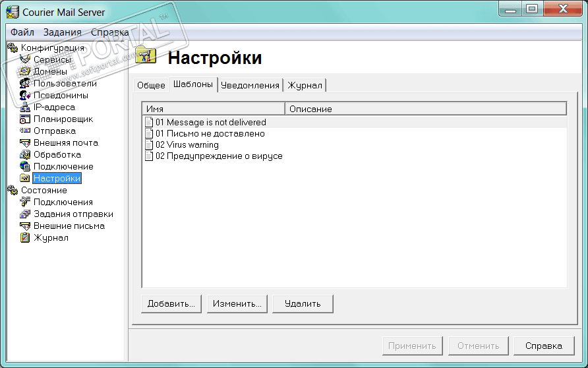Select template '01 Письмо не доставлено'
This screenshot has width=588, height=368.
click(210, 133)
